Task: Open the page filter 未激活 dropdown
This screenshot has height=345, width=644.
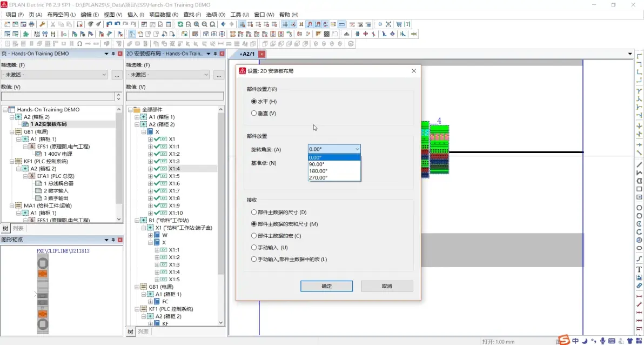Action: (x=104, y=75)
